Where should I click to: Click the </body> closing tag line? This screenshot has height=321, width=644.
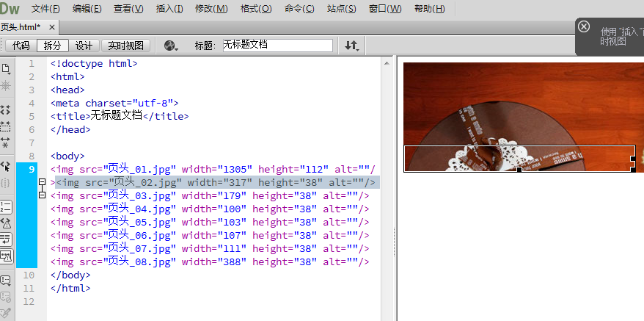pyautogui.click(x=70, y=275)
